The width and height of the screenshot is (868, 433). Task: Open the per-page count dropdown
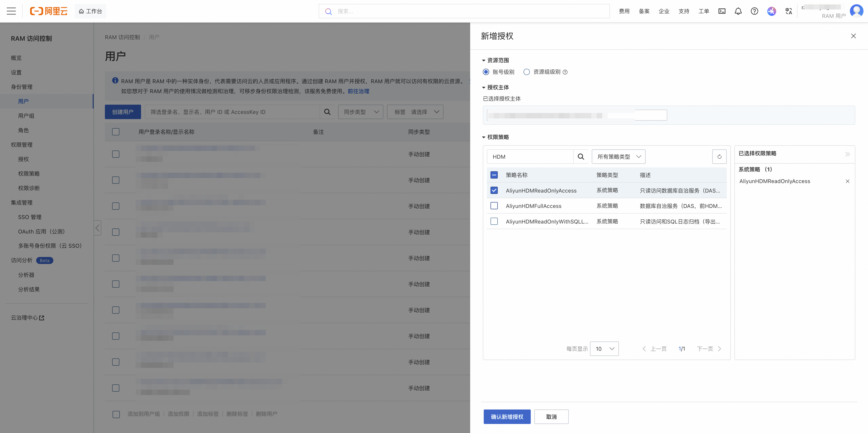click(x=604, y=349)
